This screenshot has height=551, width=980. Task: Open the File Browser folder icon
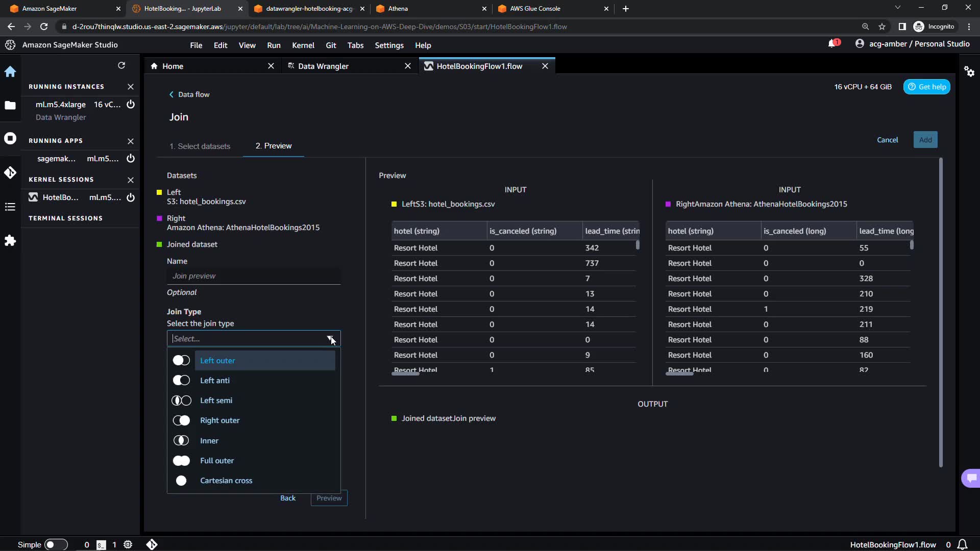tap(10, 106)
